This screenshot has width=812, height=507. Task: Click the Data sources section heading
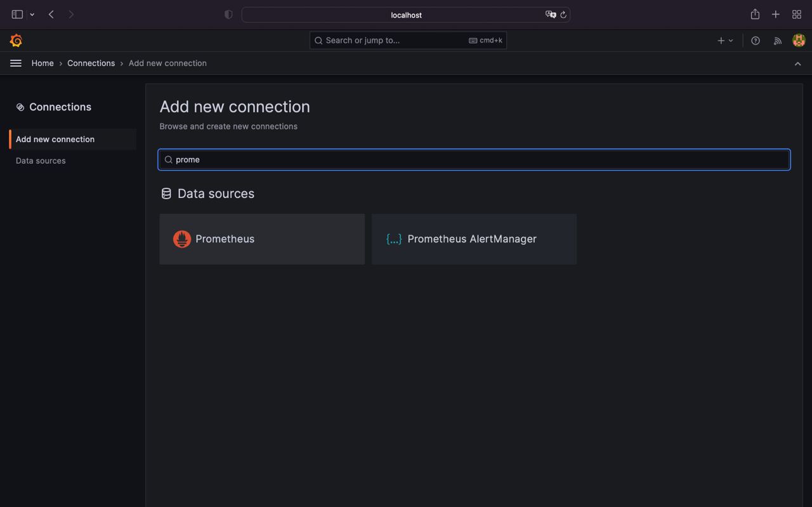[216, 194]
